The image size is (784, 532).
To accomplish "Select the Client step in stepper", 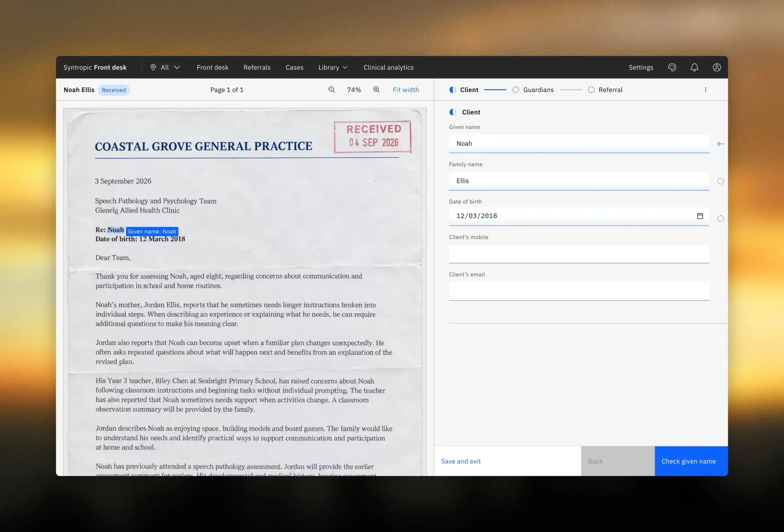I will click(464, 90).
